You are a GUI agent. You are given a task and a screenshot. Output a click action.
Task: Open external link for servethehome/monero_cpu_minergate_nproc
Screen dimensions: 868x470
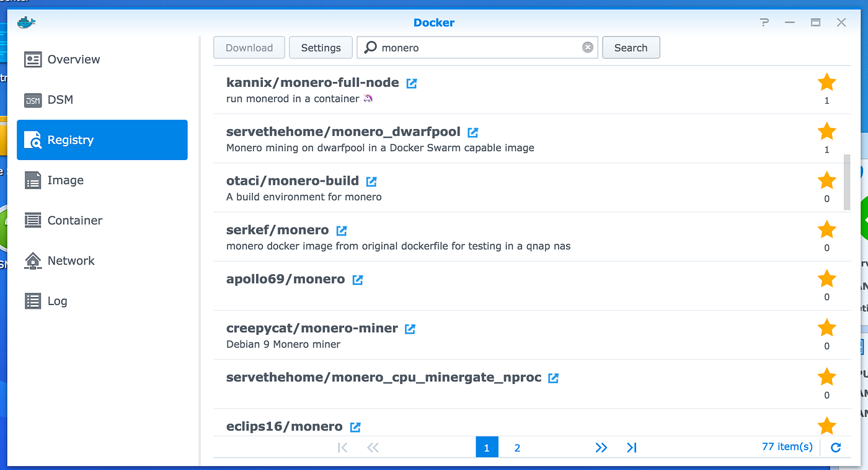(x=554, y=378)
